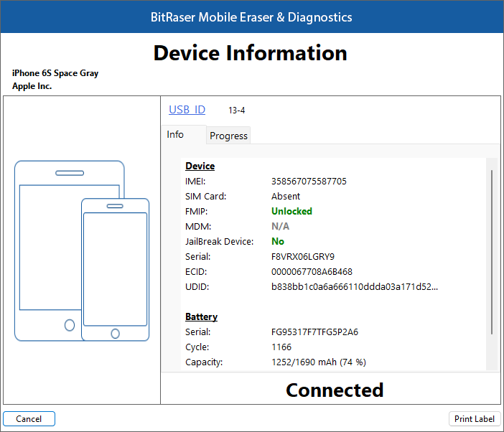Click the truncated UDID value
The image size is (504, 432).
pos(355,286)
